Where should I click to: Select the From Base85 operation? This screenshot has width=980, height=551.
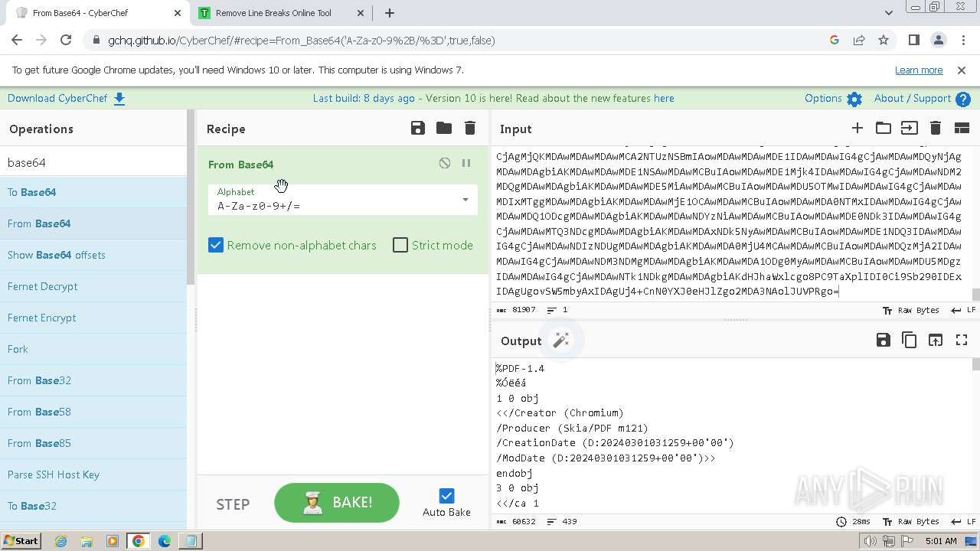(x=93, y=443)
